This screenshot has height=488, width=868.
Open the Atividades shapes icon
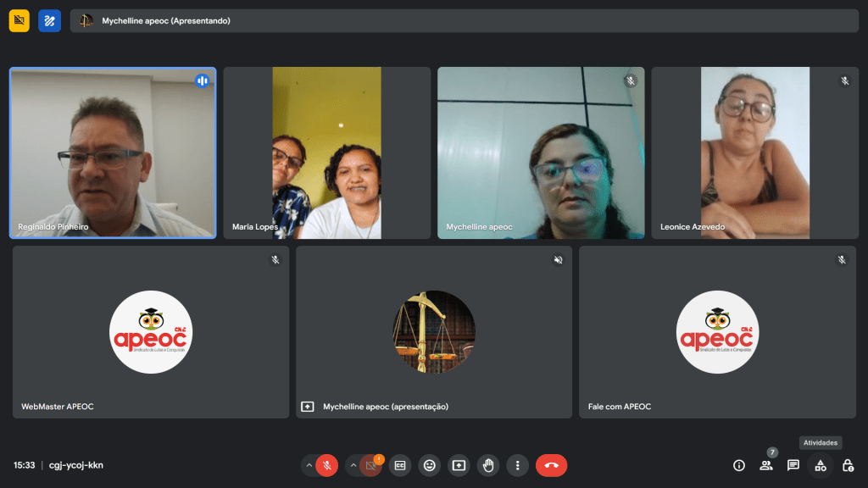(821, 465)
